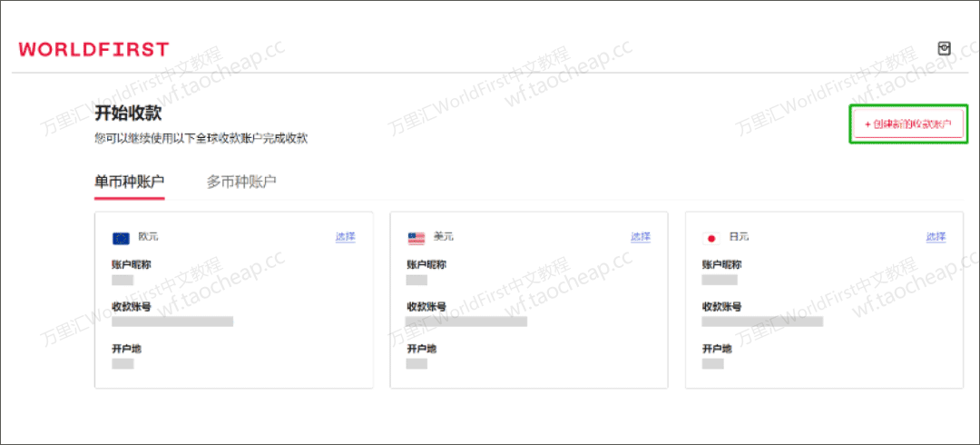Click the Japan flag icon
980x445 pixels.
[x=710, y=238]
